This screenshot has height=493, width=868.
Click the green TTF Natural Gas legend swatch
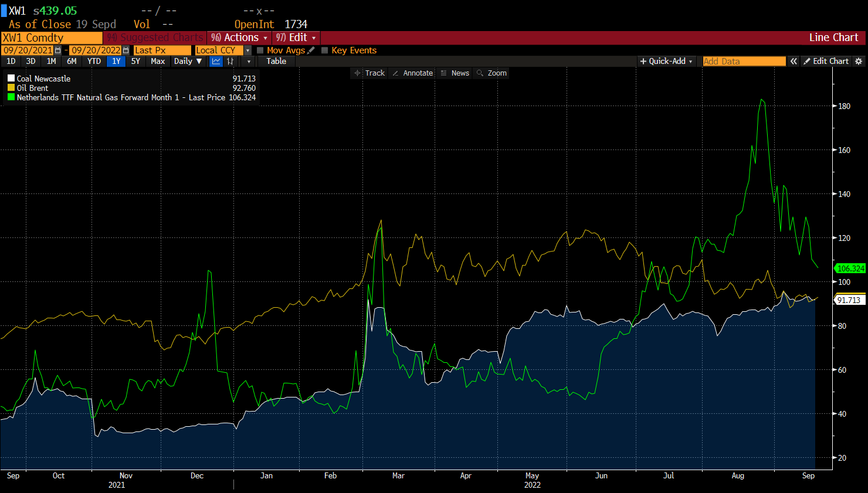(11, 97)
